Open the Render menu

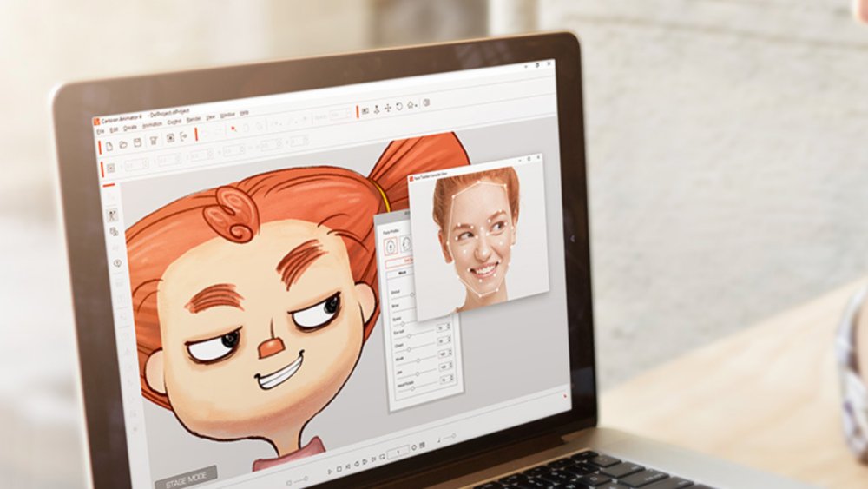194,119
